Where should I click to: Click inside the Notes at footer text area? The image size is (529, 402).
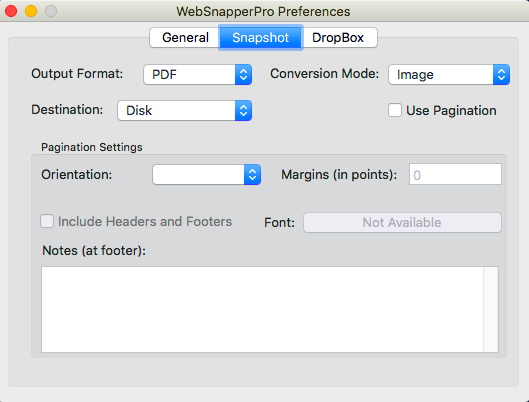pyautogui.click(x=262, y=310)
